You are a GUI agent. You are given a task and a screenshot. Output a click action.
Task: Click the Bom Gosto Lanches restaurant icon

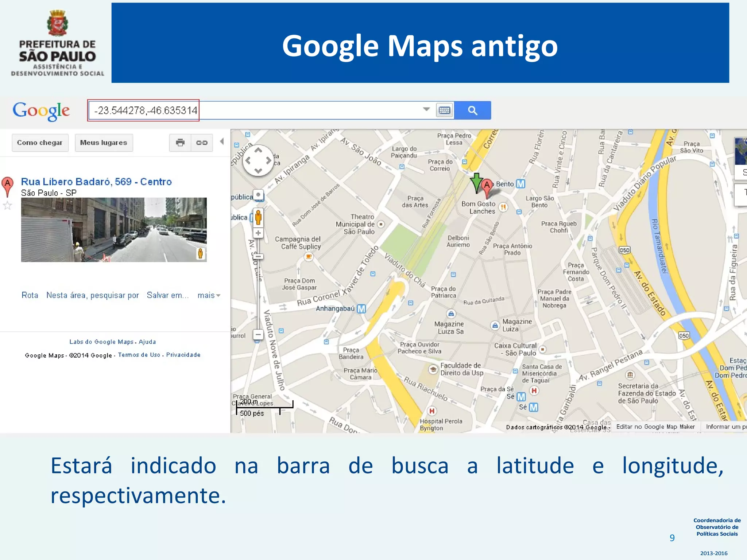point(503,207)
